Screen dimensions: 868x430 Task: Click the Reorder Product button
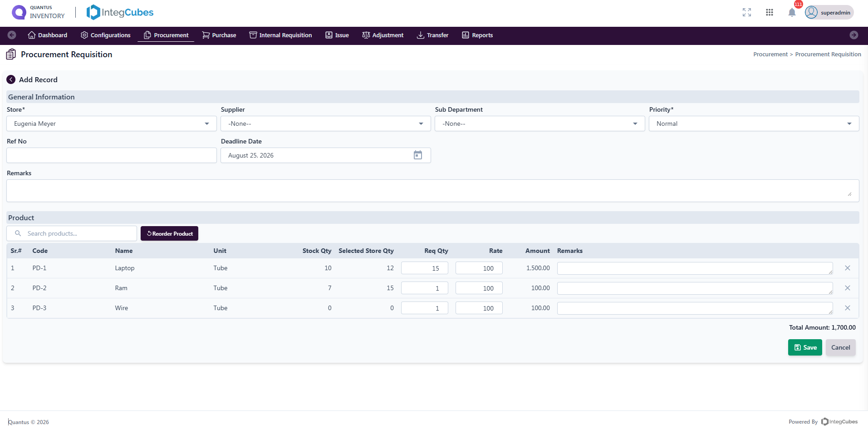tap(169, 233)
